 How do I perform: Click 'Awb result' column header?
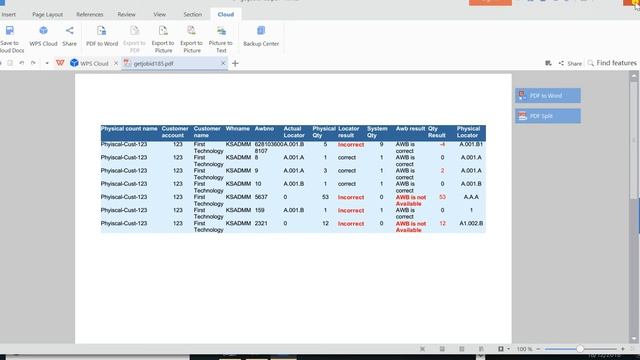pos(410,129)
